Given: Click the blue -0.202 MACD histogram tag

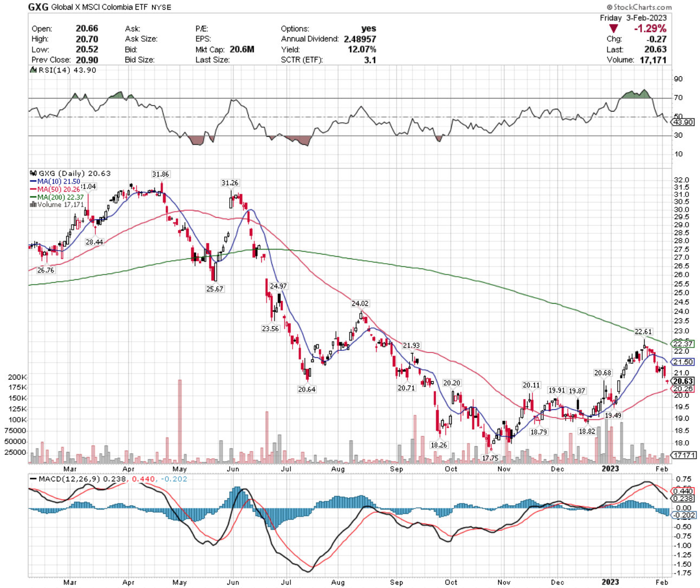Looking at the screenshot, I should (684, 515).
